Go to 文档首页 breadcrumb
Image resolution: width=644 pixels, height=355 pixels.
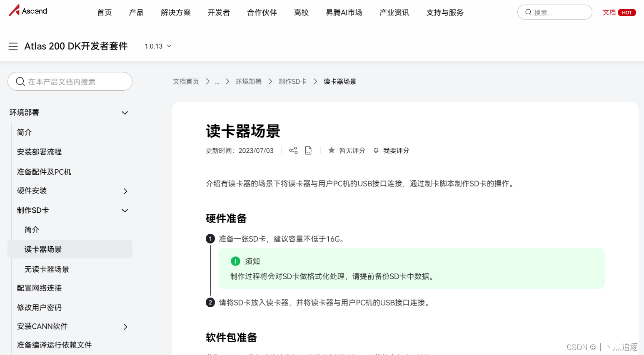pyautogui.click(x=186, y=82)
